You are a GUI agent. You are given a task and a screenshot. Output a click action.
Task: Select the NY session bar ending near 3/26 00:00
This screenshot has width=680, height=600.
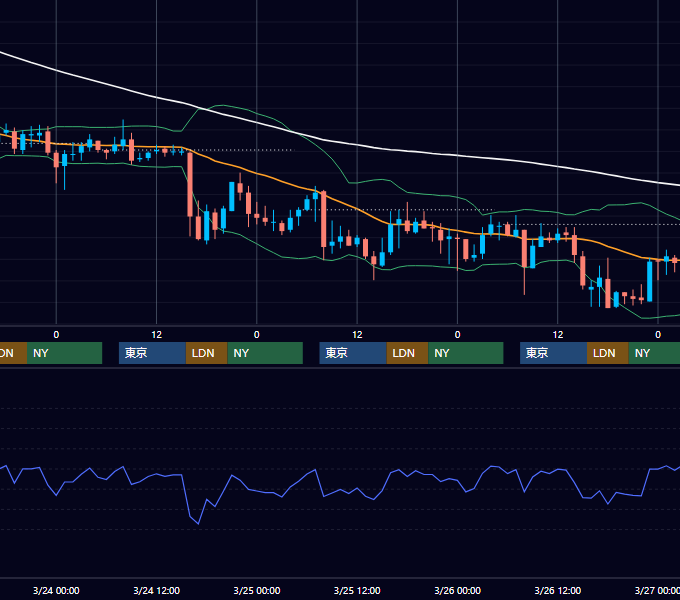pyautogui.click(x=466, y=353)
